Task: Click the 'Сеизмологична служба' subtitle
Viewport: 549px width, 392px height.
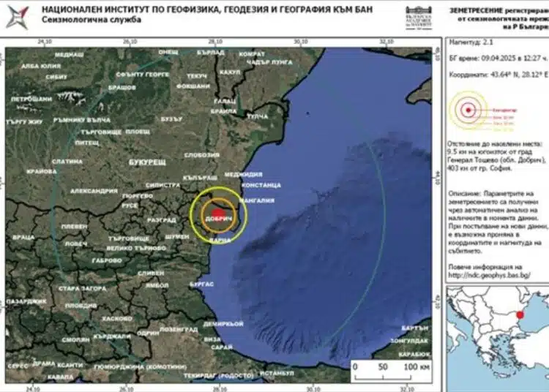Action: [91, 20]
